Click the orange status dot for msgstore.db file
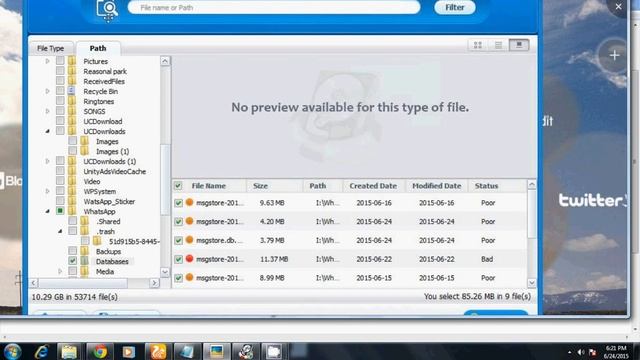 pyautogui.click(x=189, y=240)
